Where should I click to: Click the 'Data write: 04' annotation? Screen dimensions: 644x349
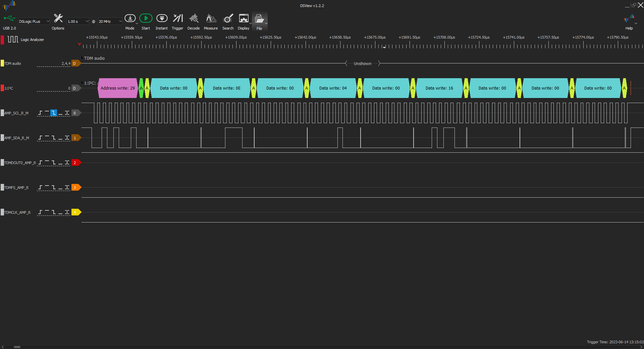(x=333, y=88)
